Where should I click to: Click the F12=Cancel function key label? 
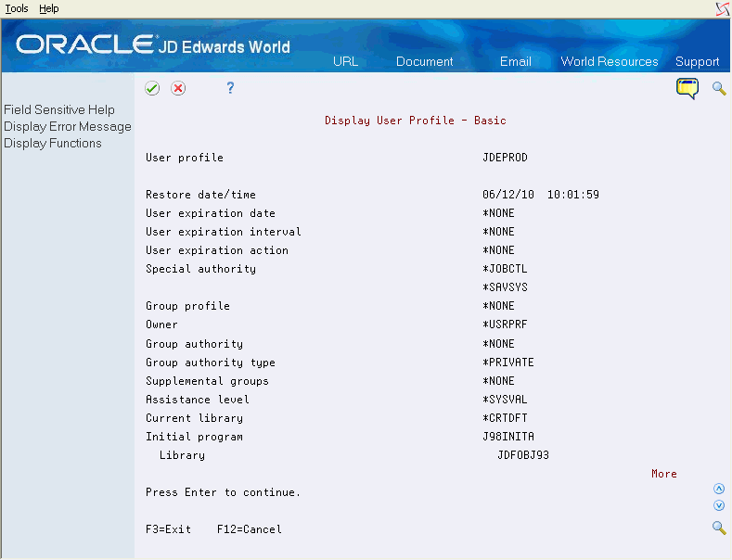pos(250,529)
